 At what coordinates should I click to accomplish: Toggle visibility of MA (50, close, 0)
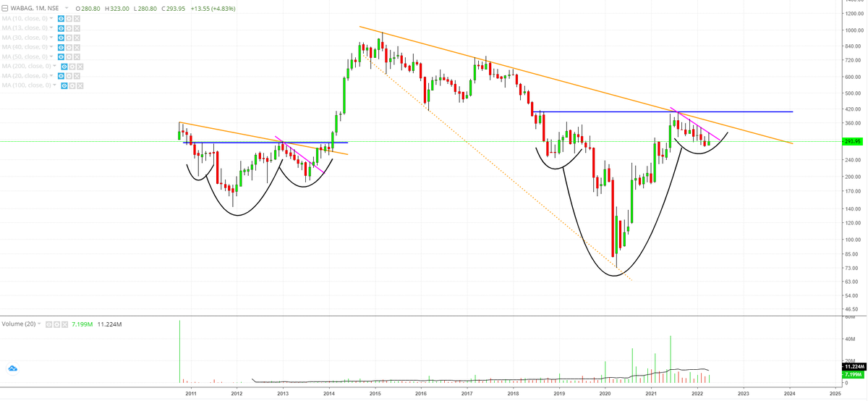coord(61,56)
